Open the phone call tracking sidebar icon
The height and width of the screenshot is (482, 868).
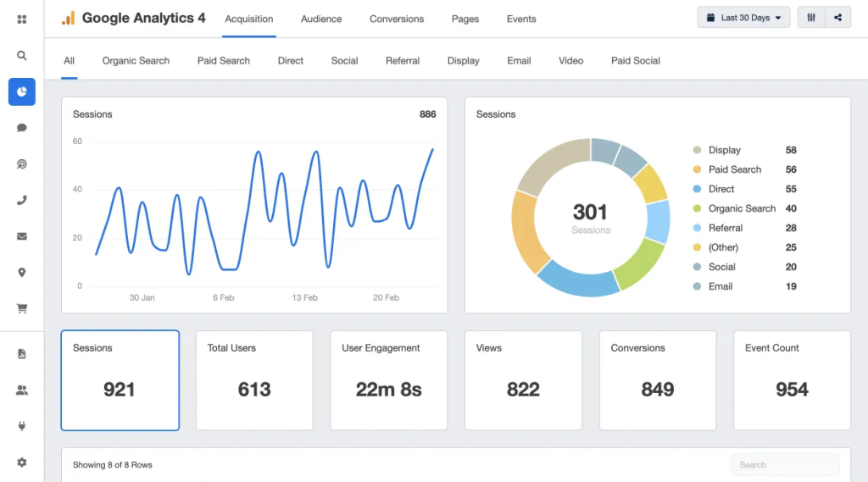pyautogui.click(x=21, y=200)
